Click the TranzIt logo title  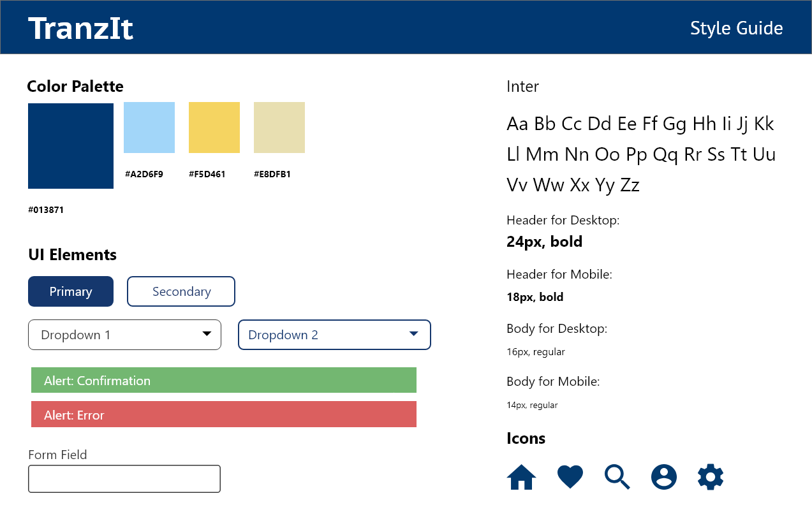(81, 29)
